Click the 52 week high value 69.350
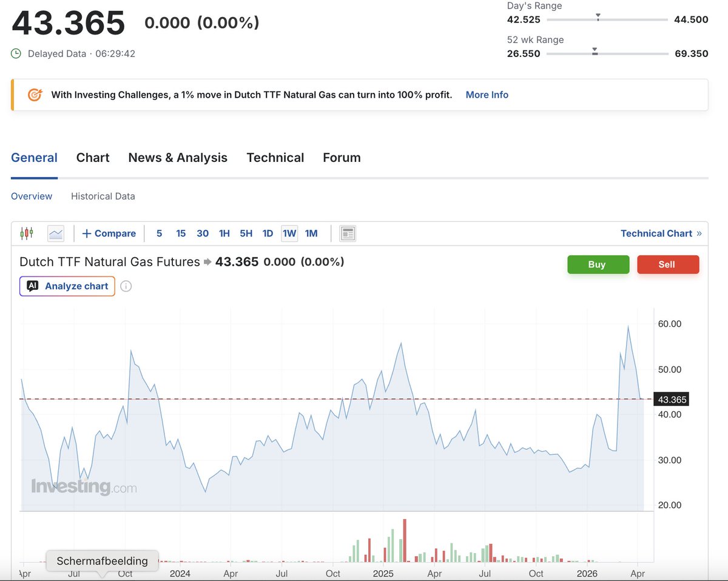Viewport: 728px width, 581px height. (691, 53)
